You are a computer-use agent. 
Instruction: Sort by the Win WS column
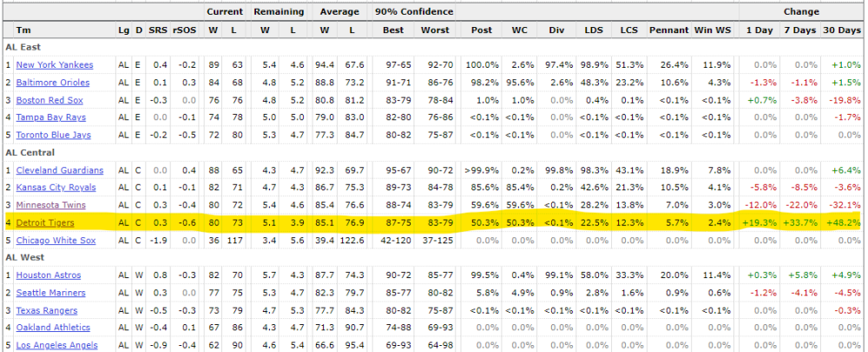(x=711, y=30)
